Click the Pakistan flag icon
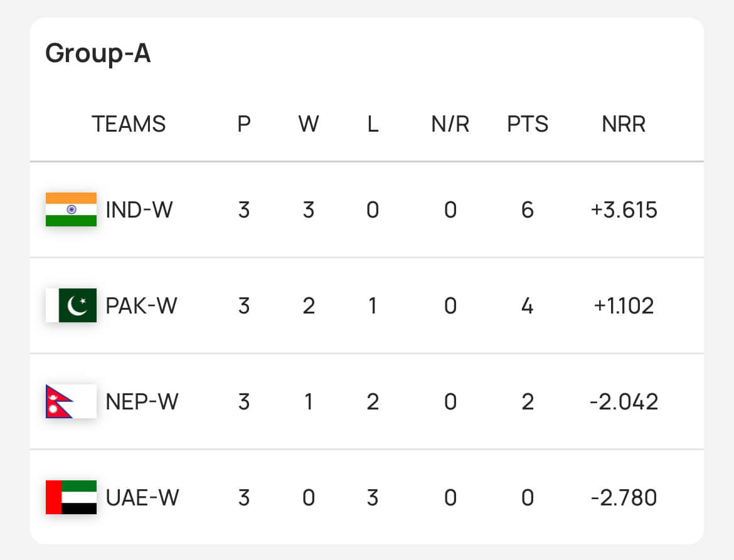Image resolution: width=734 pixels, height=560 pixels. click(x=71, y=305)
